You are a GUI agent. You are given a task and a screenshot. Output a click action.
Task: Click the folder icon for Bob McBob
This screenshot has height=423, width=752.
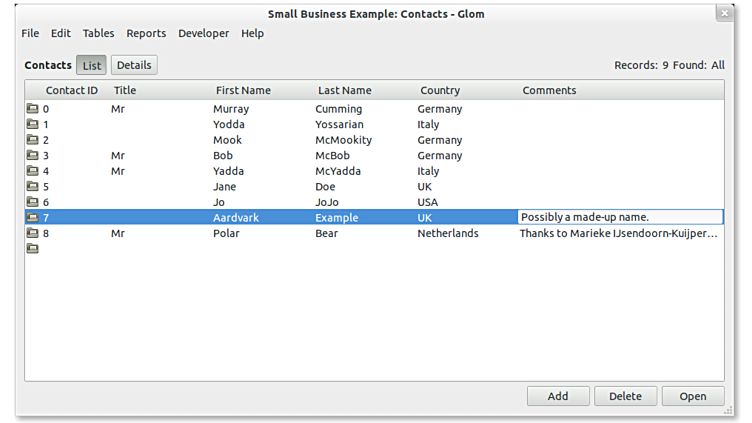(32, 156)
